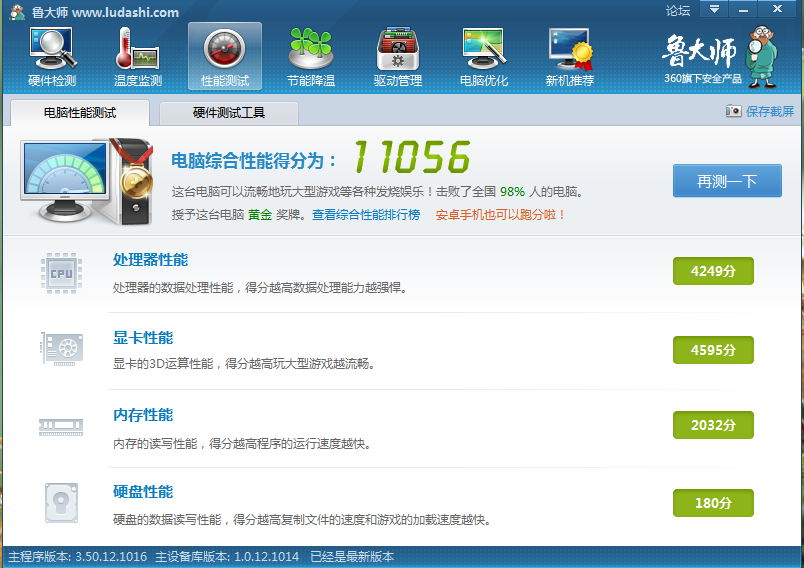Click the 180分 hard disk score badge
804x568 pixels.
click(x=713, y=503)
